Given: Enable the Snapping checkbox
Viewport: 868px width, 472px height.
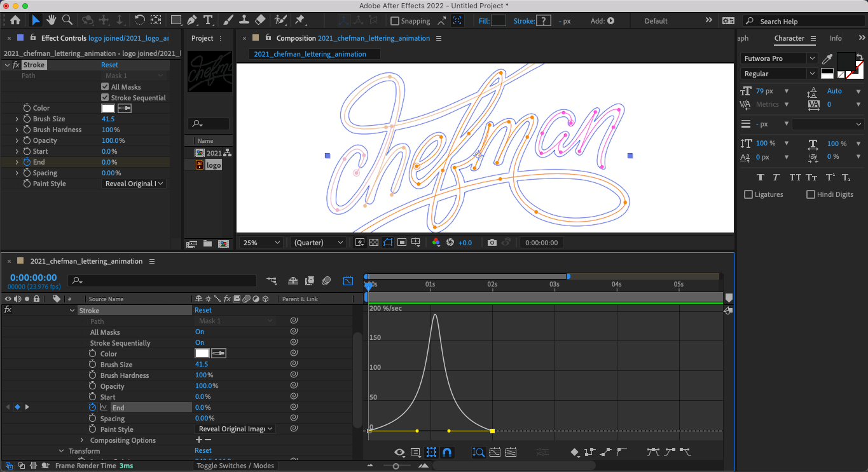Looking at the screenshot, I should pyautogui.click(x=395, y=21).
